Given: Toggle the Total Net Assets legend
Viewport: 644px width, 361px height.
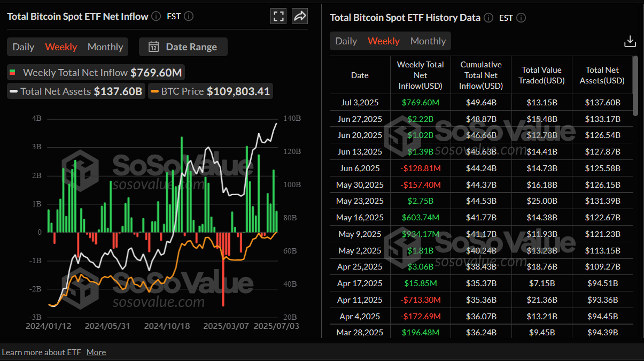Looking at the screenshot, I should click(75, 91).
